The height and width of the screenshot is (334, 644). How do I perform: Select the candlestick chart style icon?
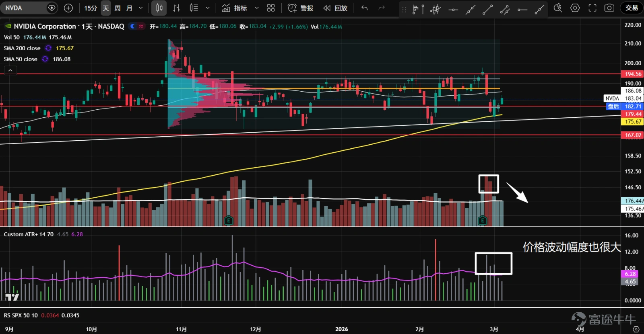tap(159, 8)
